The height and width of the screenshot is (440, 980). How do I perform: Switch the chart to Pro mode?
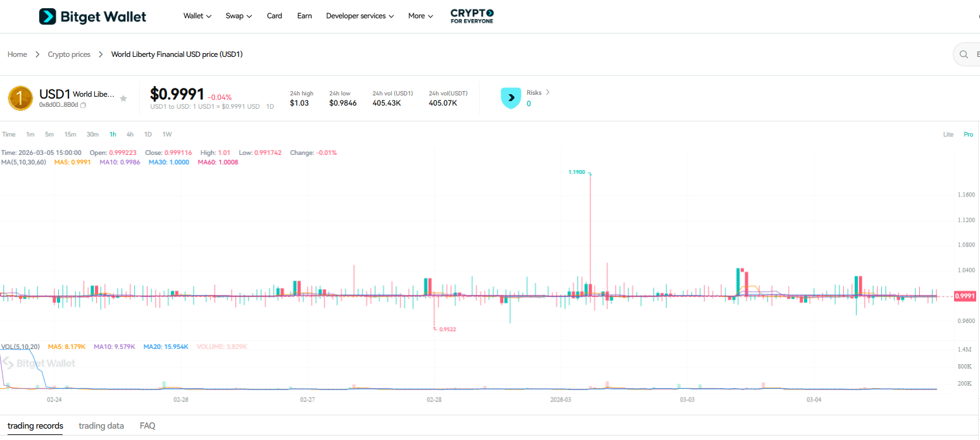point(968,134)
